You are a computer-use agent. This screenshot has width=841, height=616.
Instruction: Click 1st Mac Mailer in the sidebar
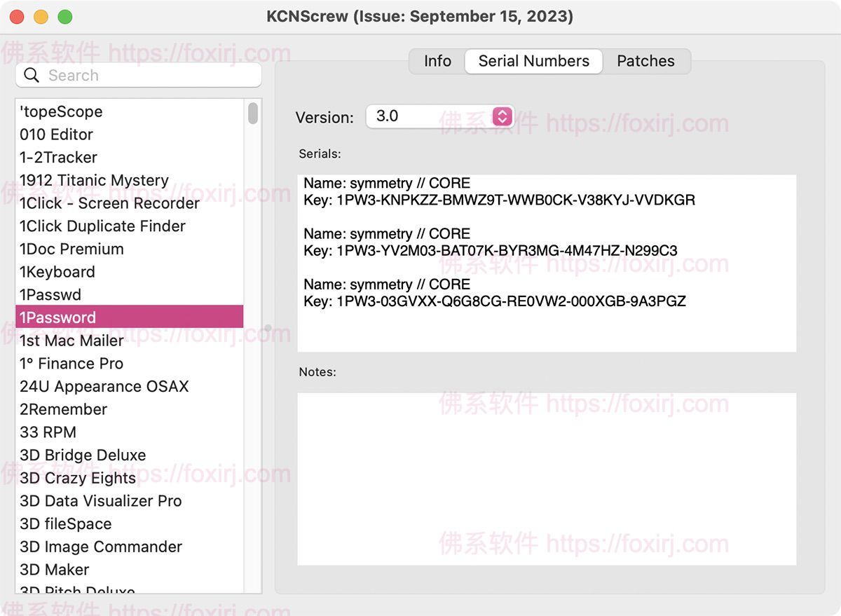71,340
